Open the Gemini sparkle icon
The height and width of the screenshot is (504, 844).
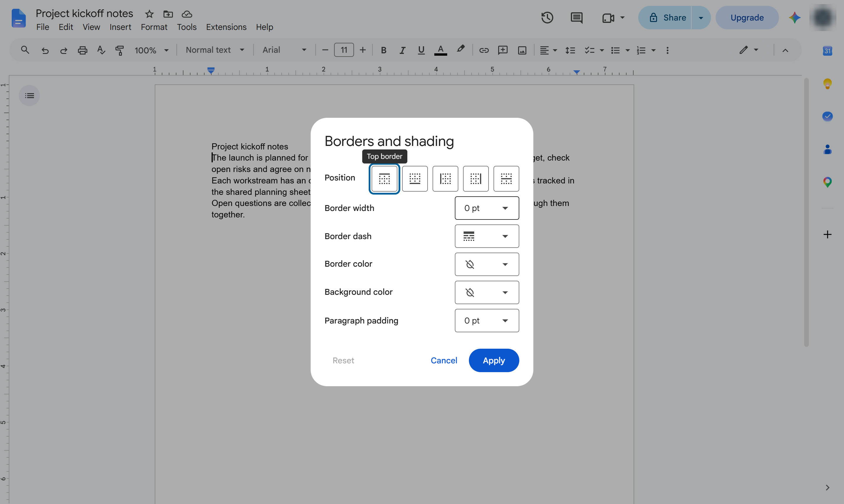(794, 18)
